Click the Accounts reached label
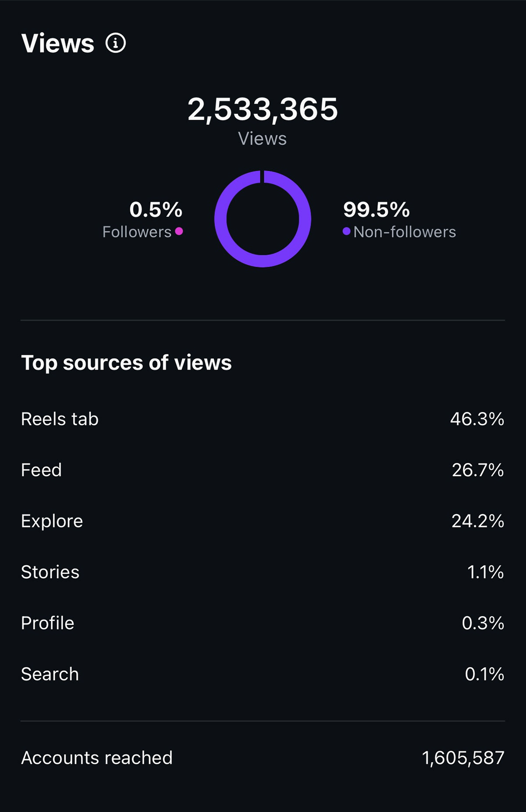Screen dimensions: 526x812 (97, 758)
